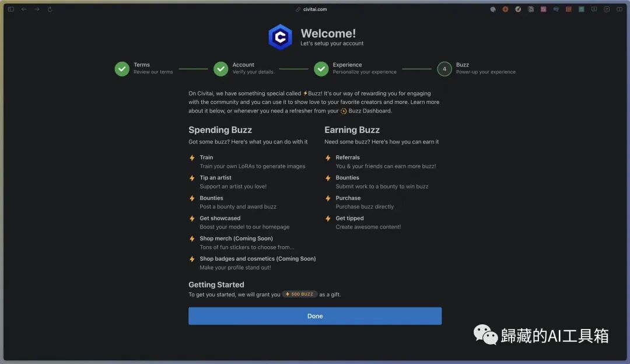Click 'Submit work to a bounty to win buzz'
This screenshot has width=630, height=364.
tap(381, 187)
